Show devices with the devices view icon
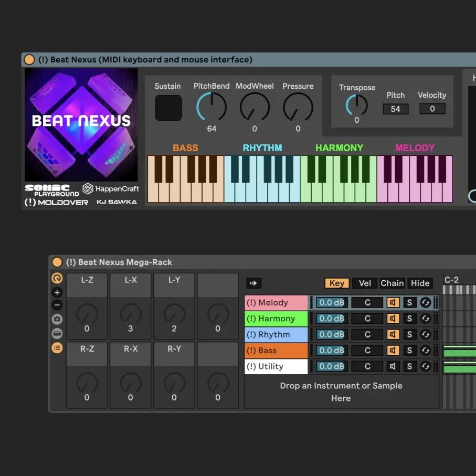Viewport: 476px width, 476px height. (x=57, y=333)
